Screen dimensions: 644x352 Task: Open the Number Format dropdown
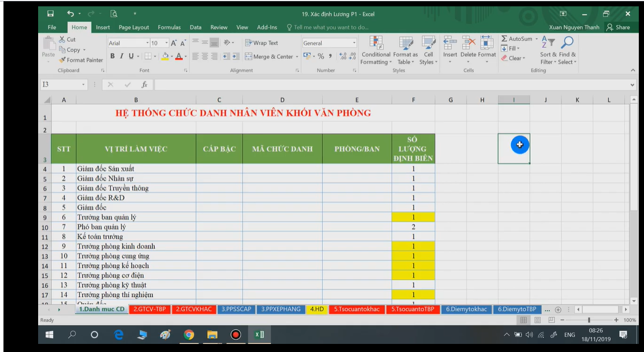point(354,43)
